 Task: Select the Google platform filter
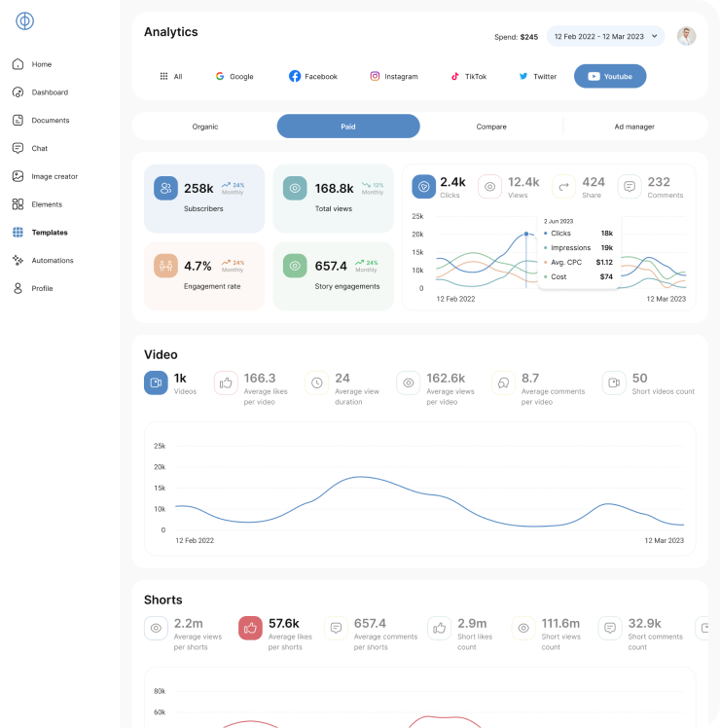coord(234,76)
